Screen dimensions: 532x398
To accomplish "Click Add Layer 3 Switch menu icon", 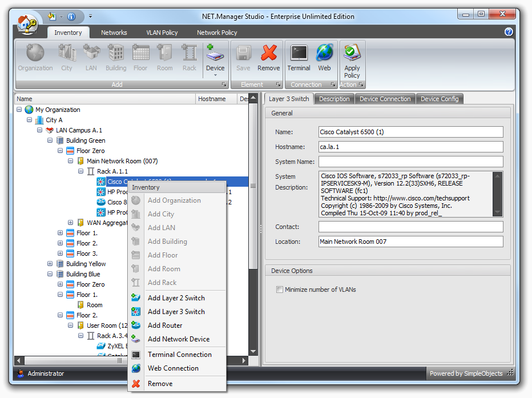I will coord(136,312).
